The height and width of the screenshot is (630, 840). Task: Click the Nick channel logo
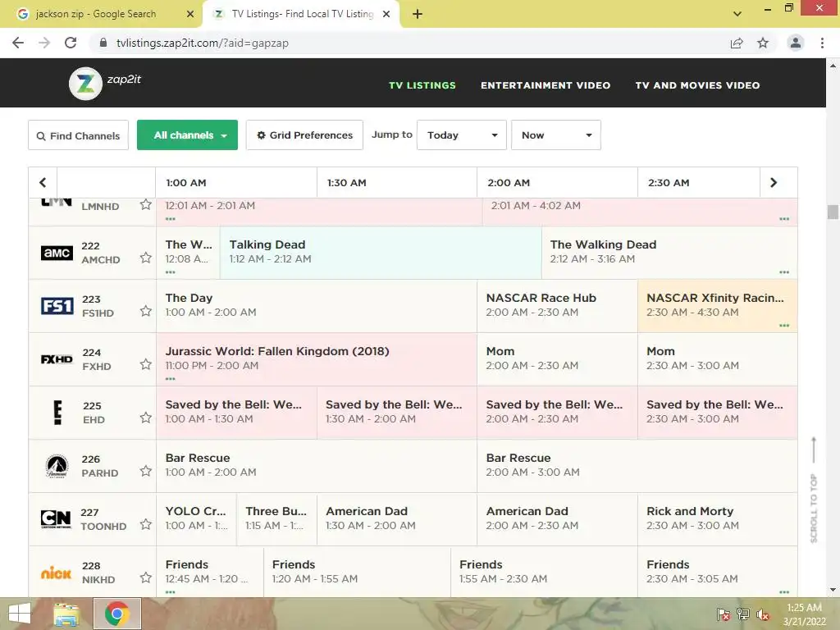(57, 573)
